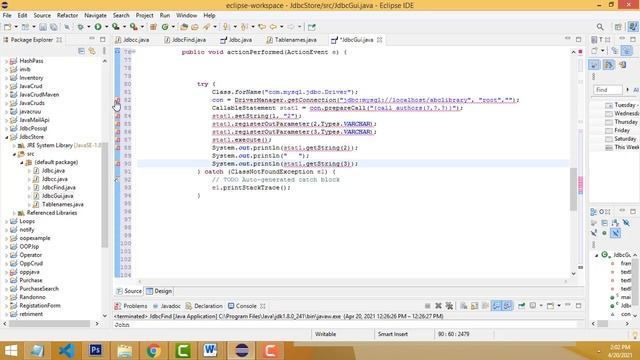The height and width of the screenshot is (360, 640).
Task: Toggle the highlighted Outline filter button
Action: coord(615,233)
